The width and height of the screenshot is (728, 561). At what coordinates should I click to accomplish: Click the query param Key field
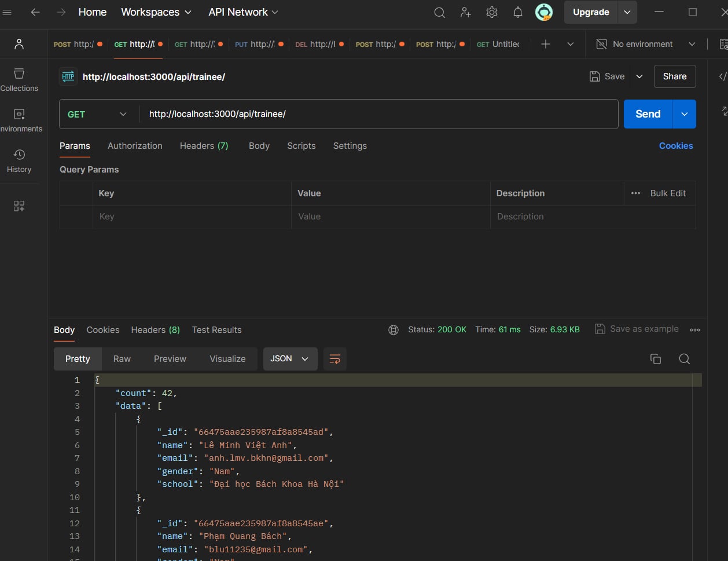pyautogui.click(x=192, y=217)
